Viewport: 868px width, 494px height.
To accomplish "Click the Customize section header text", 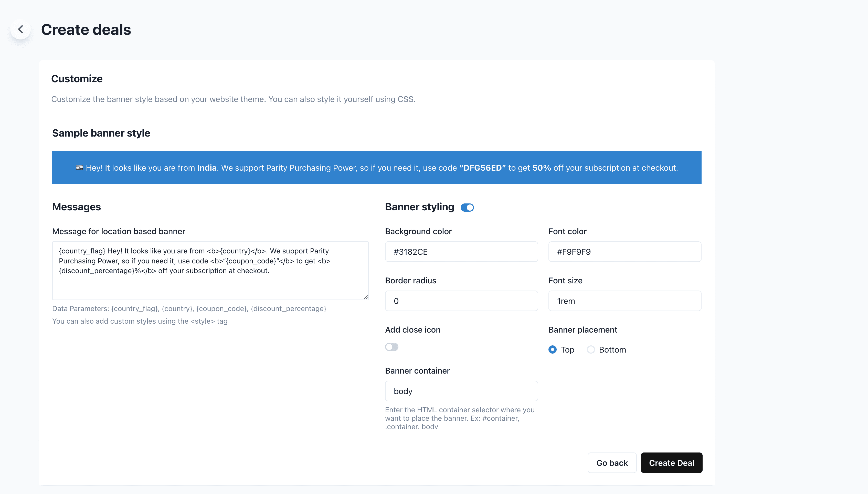I will pos(77,78).
